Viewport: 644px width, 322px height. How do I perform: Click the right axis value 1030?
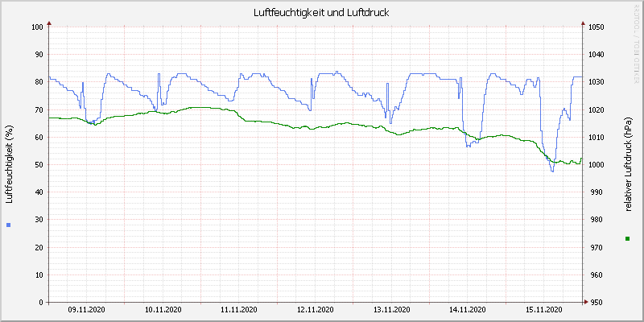click(596, 82)
